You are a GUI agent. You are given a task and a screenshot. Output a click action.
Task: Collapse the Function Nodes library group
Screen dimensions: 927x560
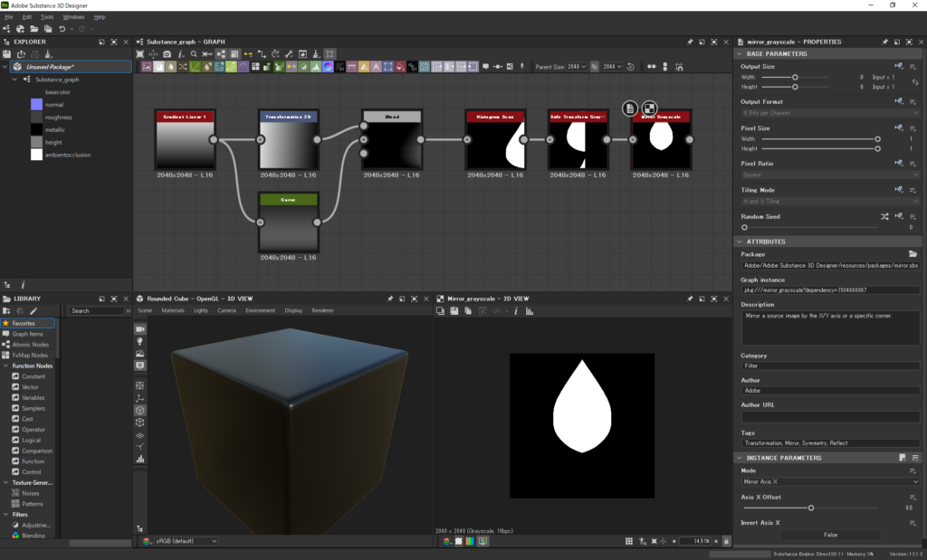(6, 365)
